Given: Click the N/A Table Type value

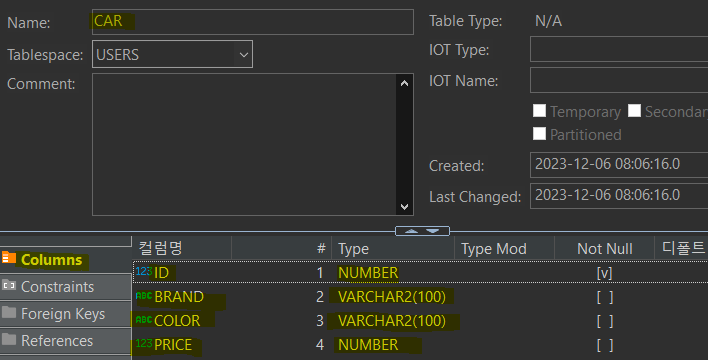Looking at the screenshot, I should [x=548, y=21].
